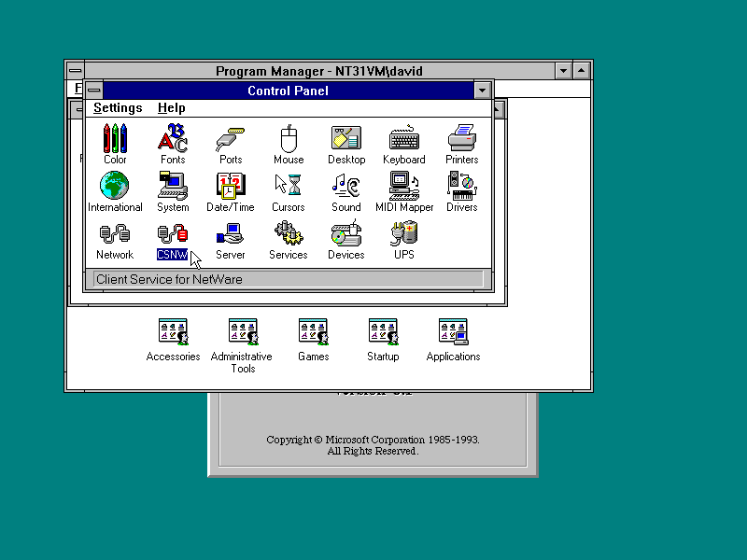Click the Program Manager title bar
747x560 pixels.
[x=319, y=71]
